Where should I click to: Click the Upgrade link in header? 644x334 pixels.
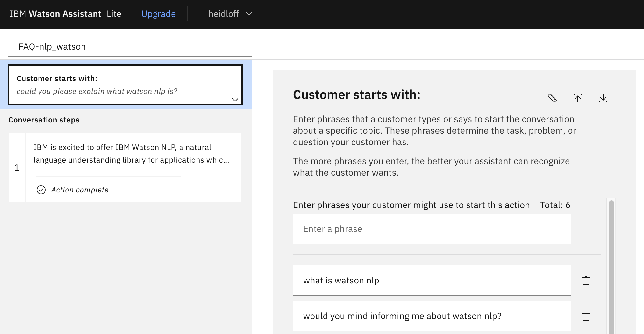pos(158,14)
